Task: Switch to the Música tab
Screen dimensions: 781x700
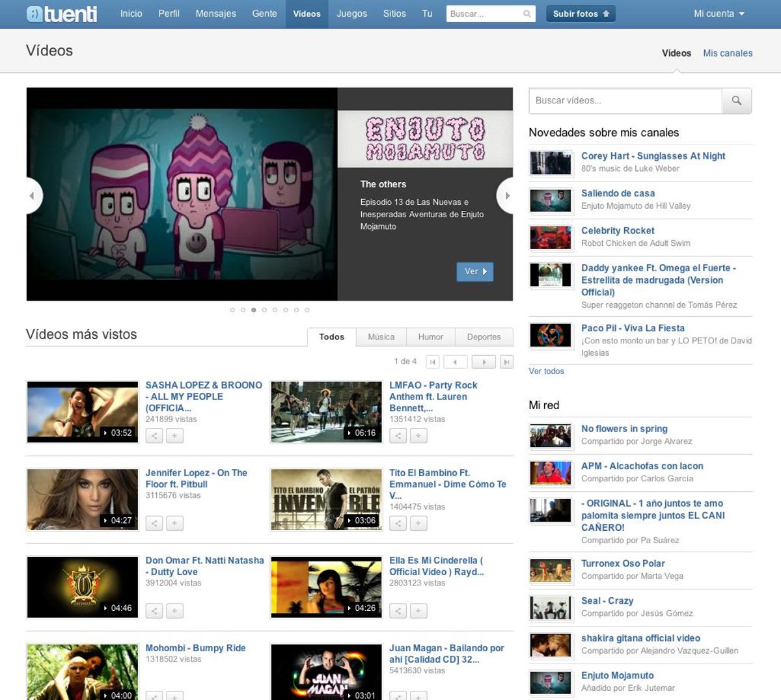Action: click(x=381, y=337)
